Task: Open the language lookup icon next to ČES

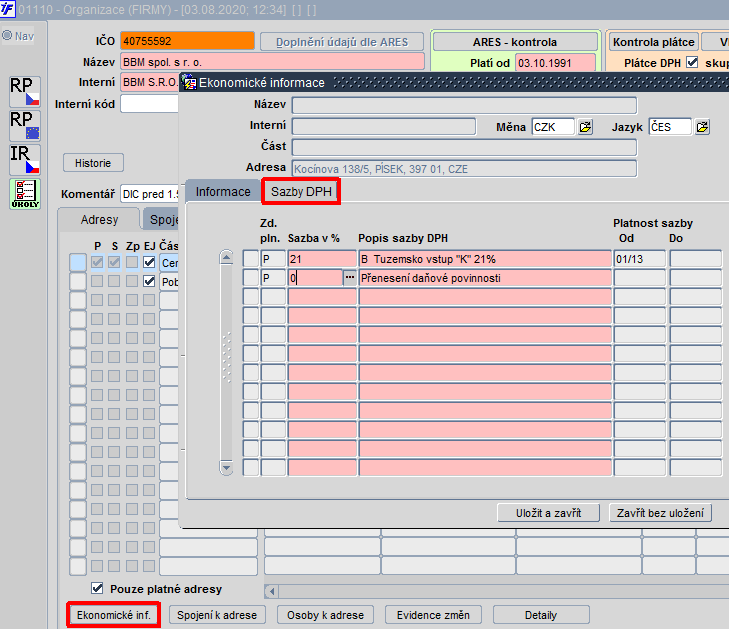Action: (702, 127)
